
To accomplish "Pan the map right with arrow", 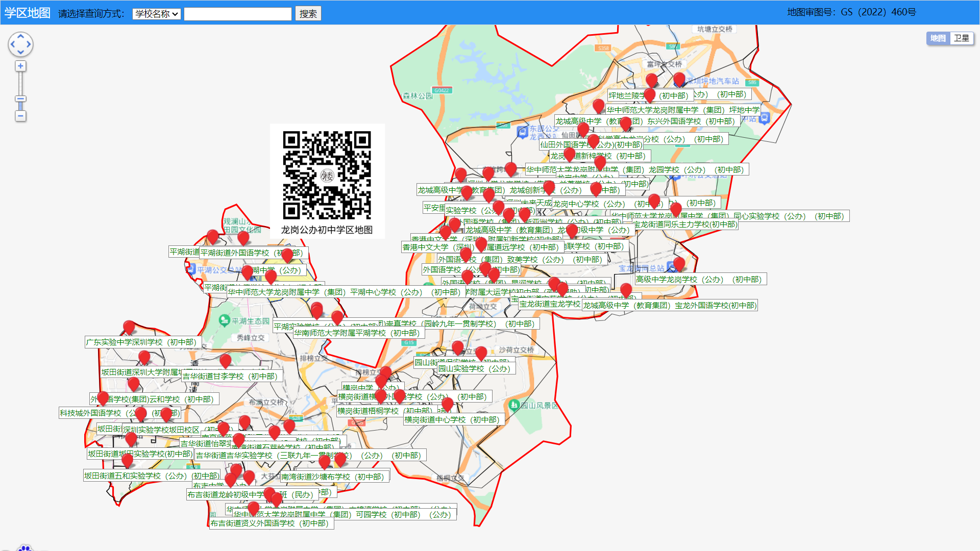I will [29, 44].
